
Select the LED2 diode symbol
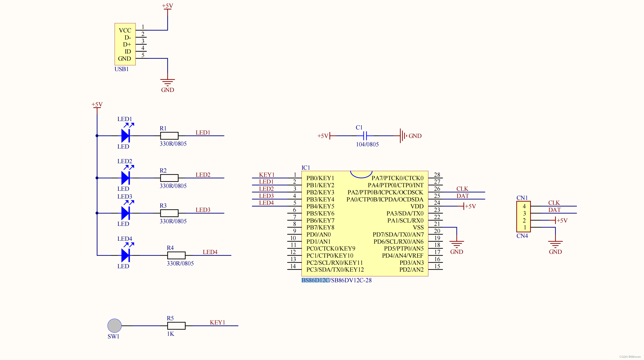pos(125,178)
